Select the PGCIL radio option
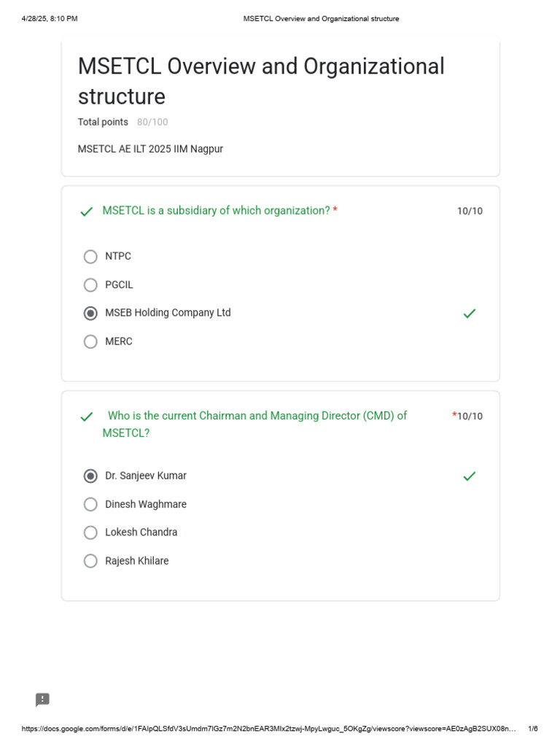This screenshot has height=747, width=560. tap(90, 285)
